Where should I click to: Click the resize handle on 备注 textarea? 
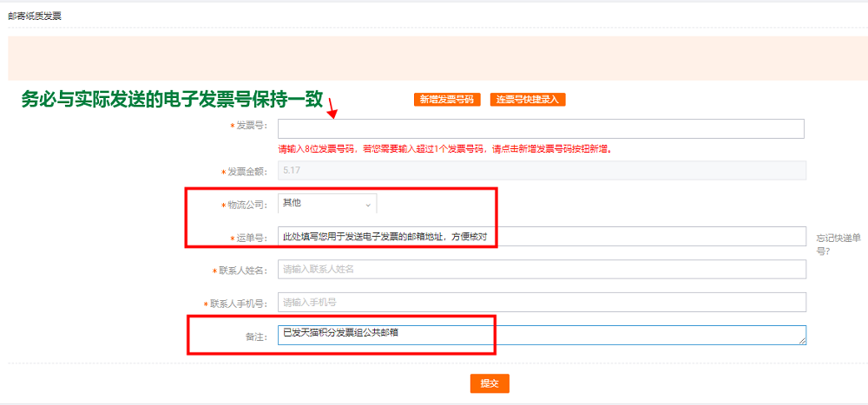pos(803,342)
